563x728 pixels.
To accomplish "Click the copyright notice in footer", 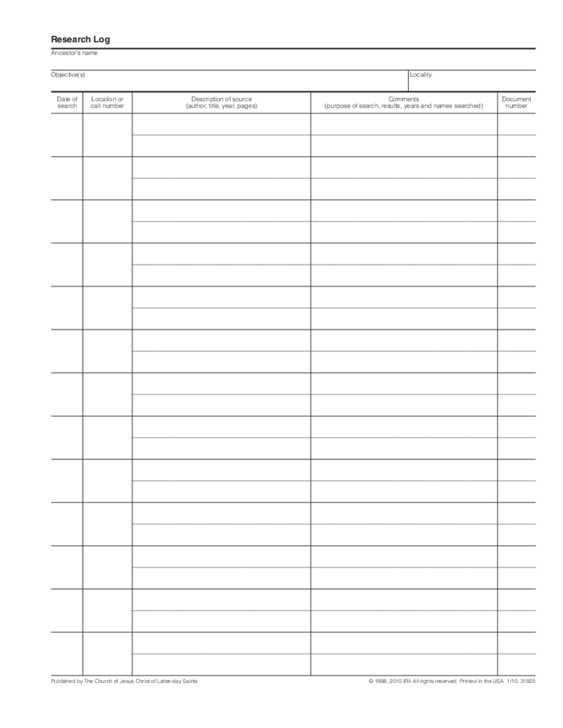I will point(452,681).
